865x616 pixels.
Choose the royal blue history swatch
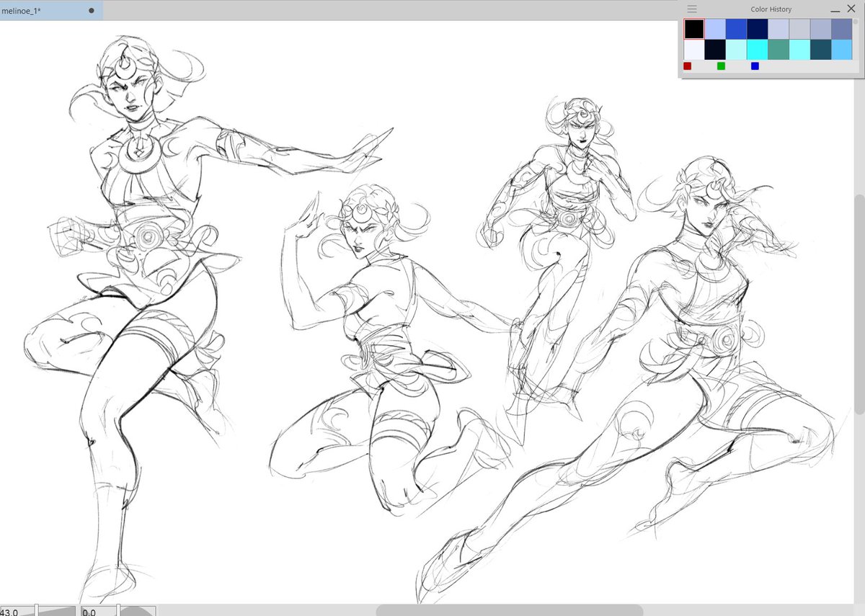point(736,29)
